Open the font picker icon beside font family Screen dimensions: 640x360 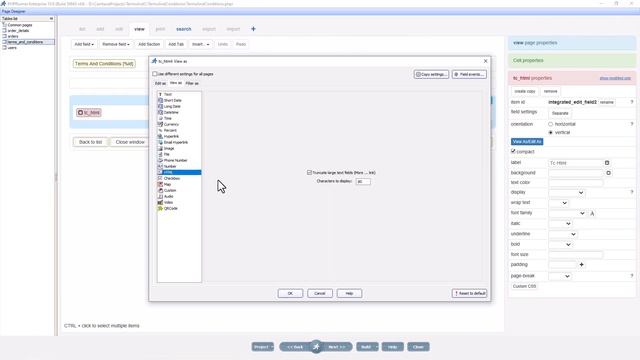[592, 213]
